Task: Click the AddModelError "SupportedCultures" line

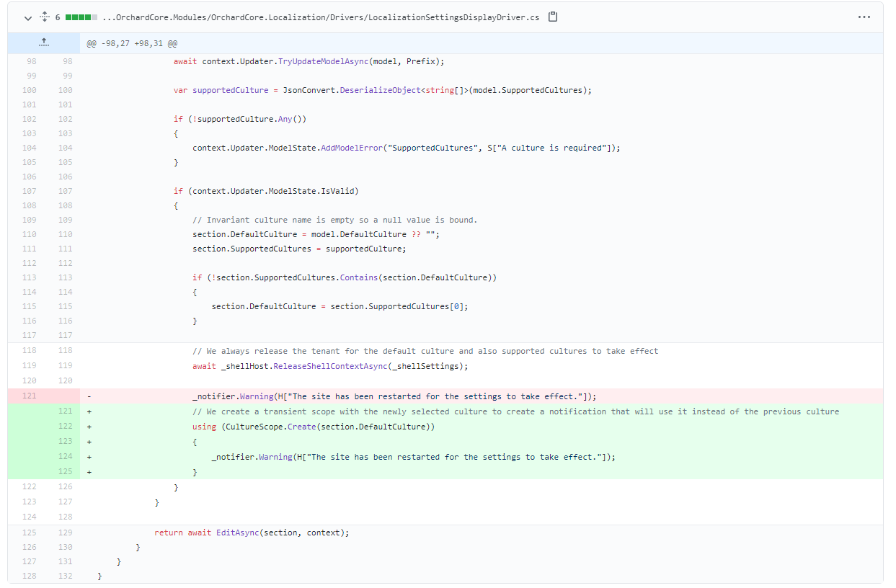Action: click(406, 148)
